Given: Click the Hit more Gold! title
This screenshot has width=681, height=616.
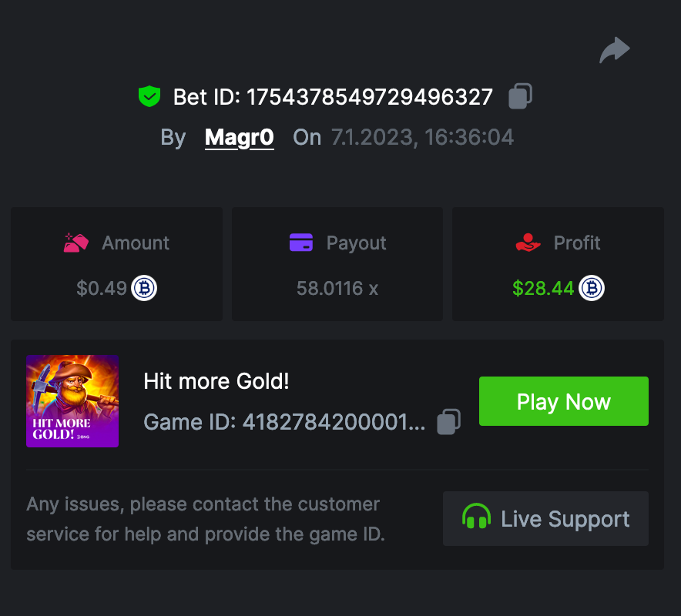Looking at the screenshot, I should click(216, 380).
